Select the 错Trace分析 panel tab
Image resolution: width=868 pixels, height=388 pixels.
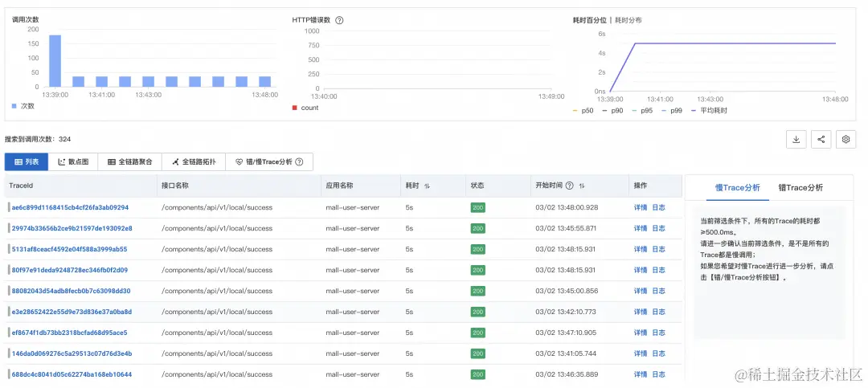pos(800,188)
